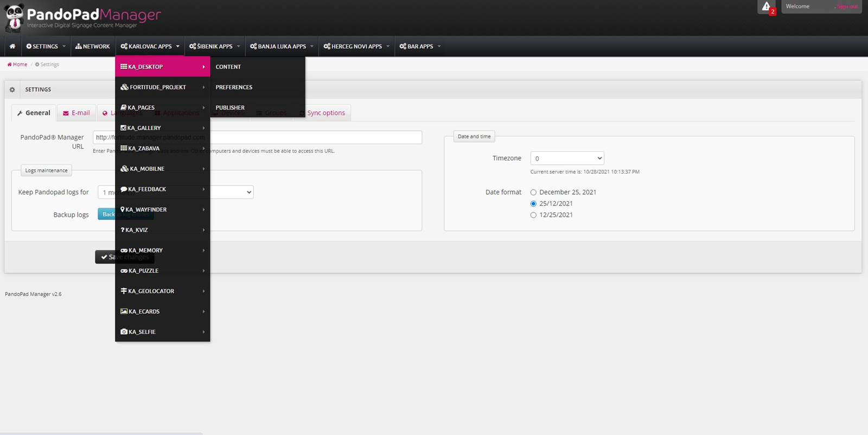Click the KA_WAYFINDER map pin icon
868x435 pixels.
123,209
